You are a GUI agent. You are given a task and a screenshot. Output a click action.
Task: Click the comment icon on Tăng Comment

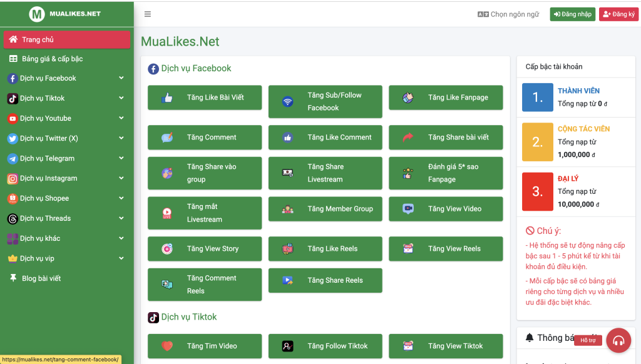coord(167,137)
